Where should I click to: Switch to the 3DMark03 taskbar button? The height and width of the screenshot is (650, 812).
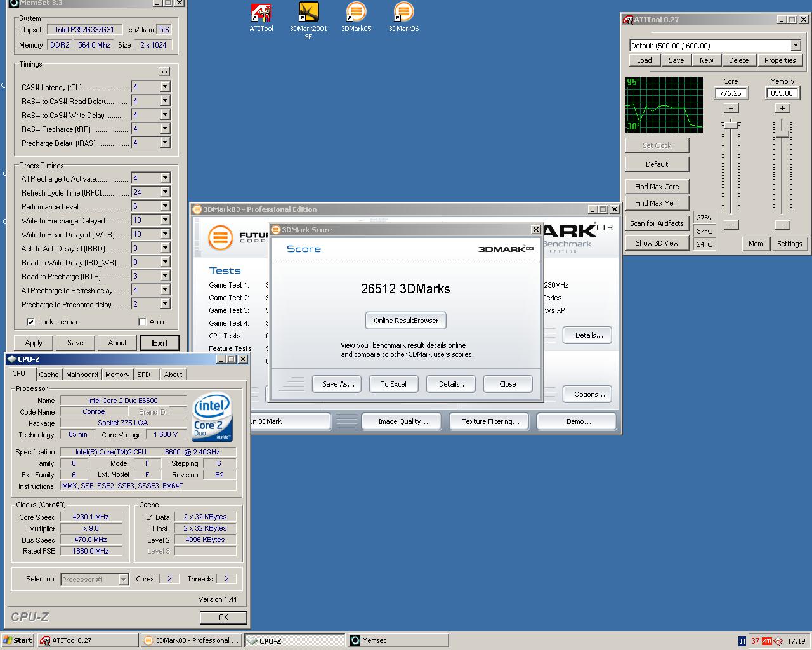point(191,640)
